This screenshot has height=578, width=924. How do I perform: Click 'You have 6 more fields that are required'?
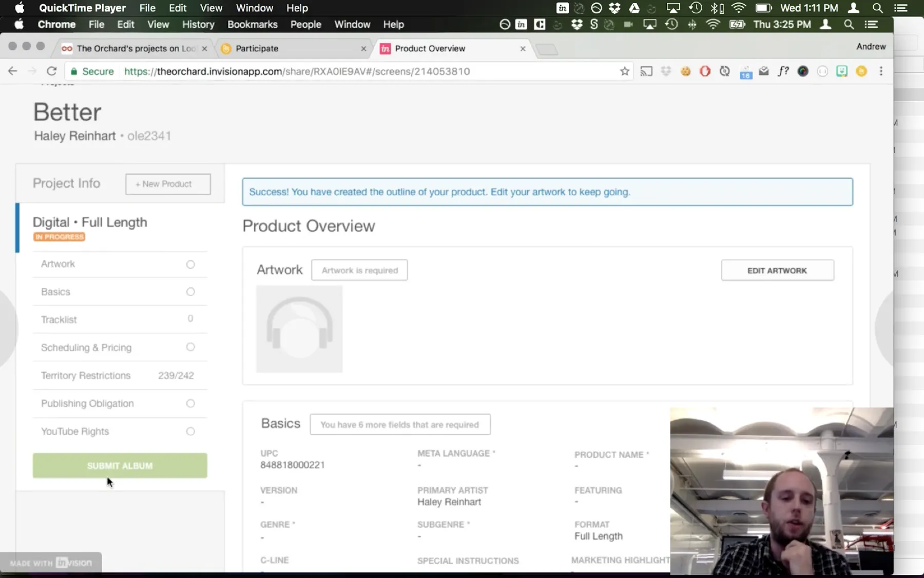pyautogui.click(x=400, y=424)
